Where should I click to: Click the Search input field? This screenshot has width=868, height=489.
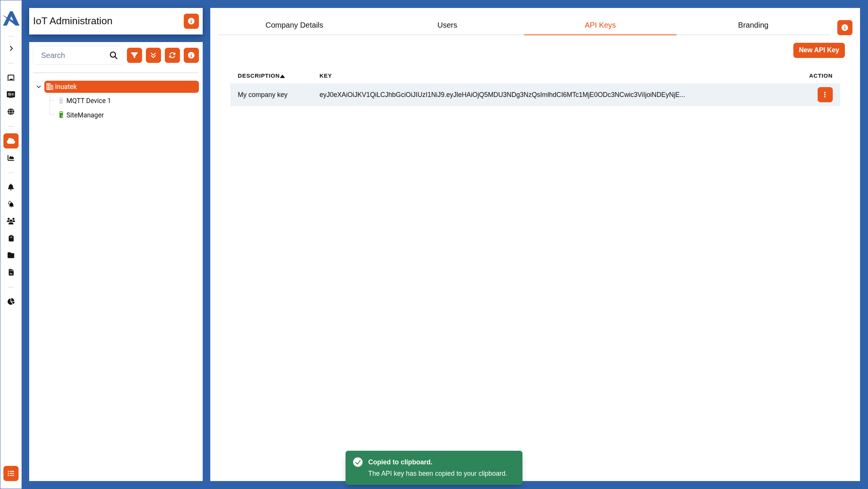72,55
